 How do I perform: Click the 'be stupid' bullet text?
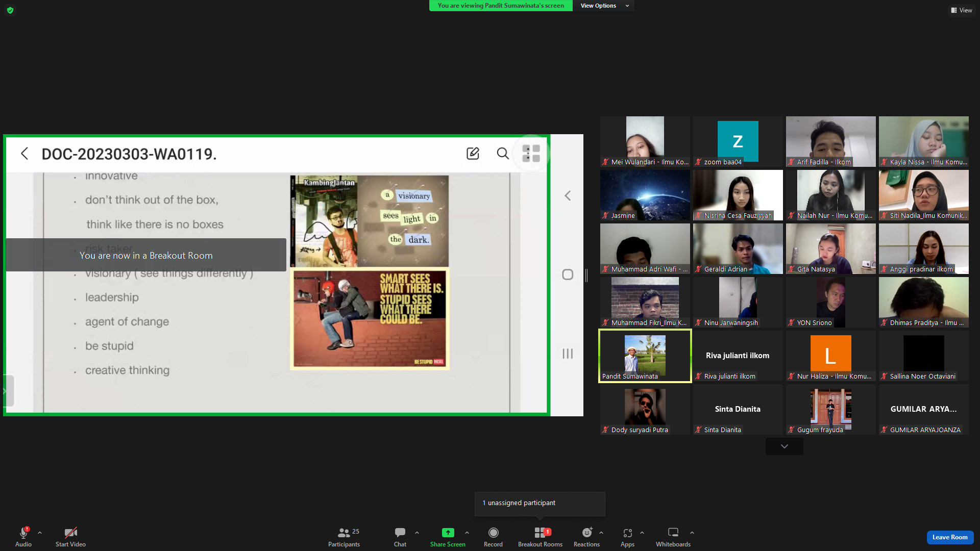coord(109,346)
